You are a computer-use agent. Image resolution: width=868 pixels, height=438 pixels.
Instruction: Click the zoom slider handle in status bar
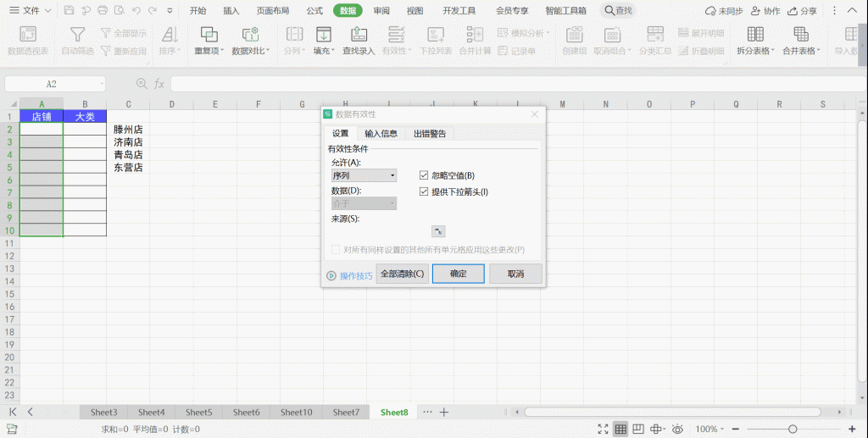[x=792, y=430]
